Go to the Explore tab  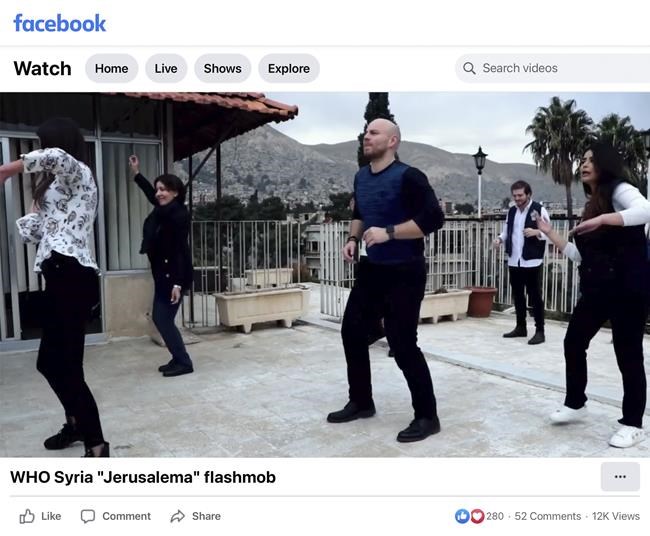(x=289, y=68)
